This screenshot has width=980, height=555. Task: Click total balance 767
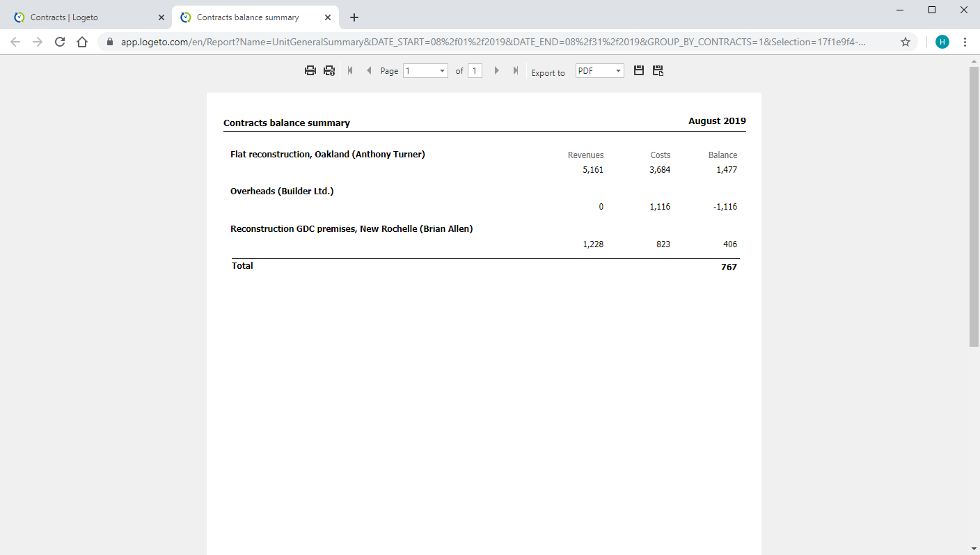[x=729, y=267]
